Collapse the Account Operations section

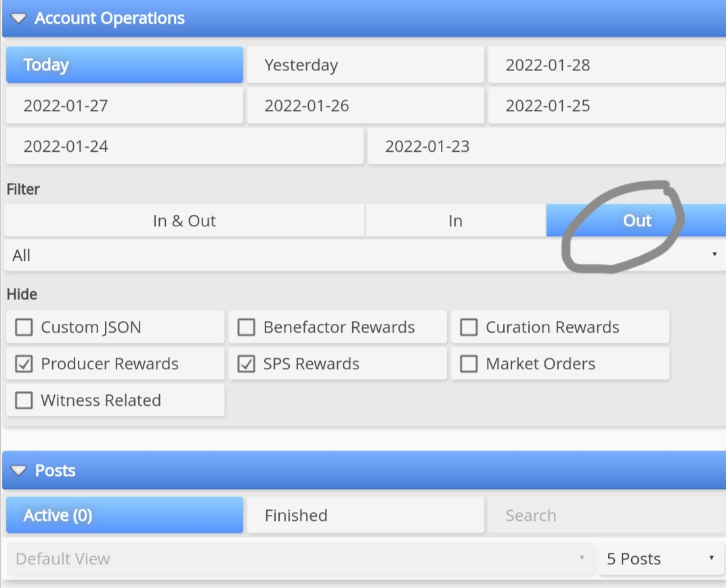tap(18, 18)
